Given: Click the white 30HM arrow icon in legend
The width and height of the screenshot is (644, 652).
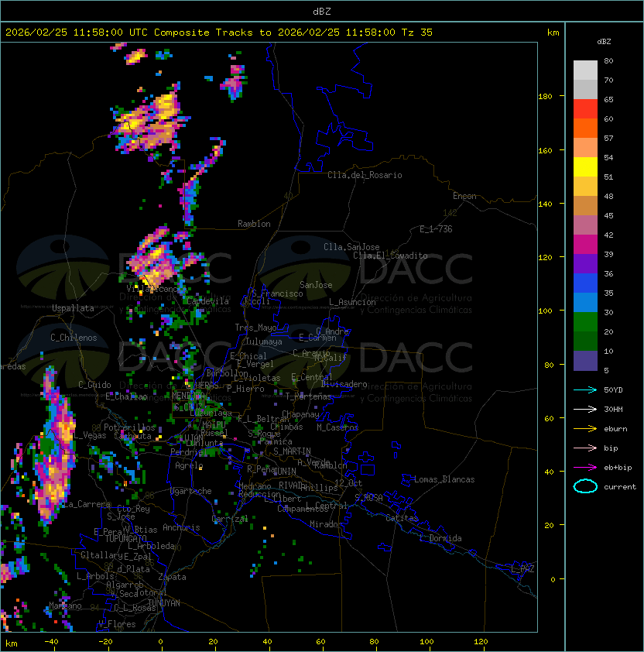Looking at the screenshot, I should pos(585,409).
